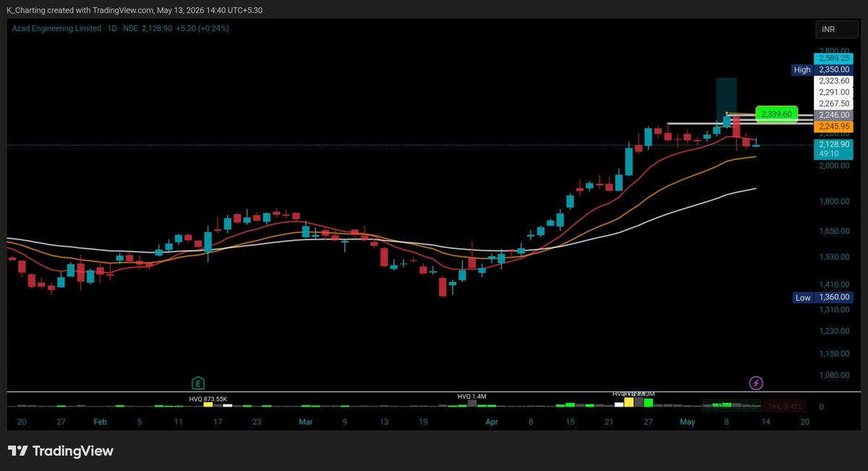Image resolution: width=868 pixels, height=471 pixels.
Task: Click the 1,410.00 price axis tick
Action: point(834,285)
